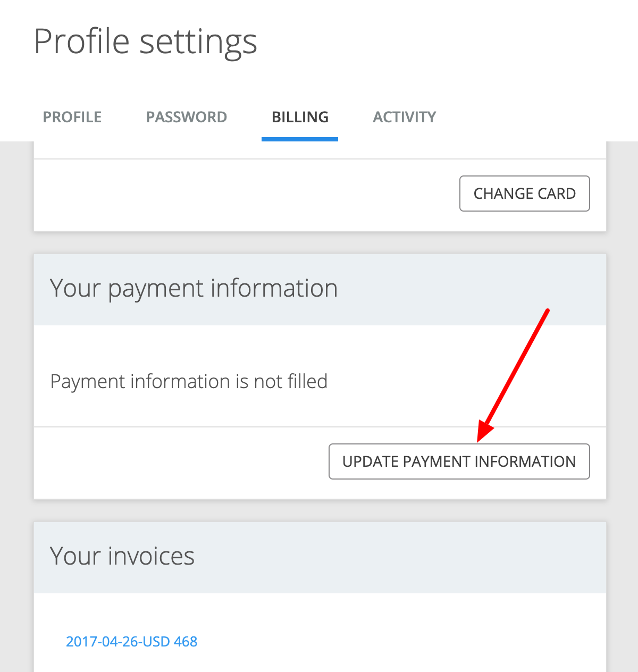Open the Password tab
Image resolution: width=638 pixels, height=672 pixels.
pos(187,117)
